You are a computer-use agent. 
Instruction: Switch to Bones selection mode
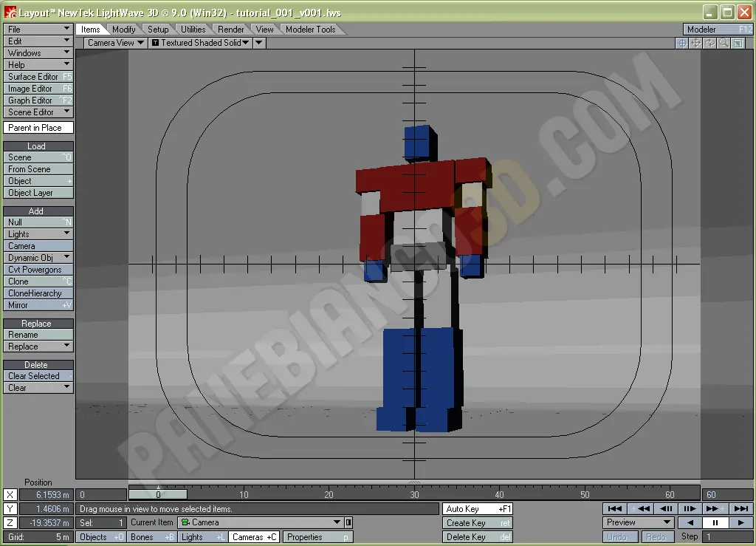[x=152, y=537]
